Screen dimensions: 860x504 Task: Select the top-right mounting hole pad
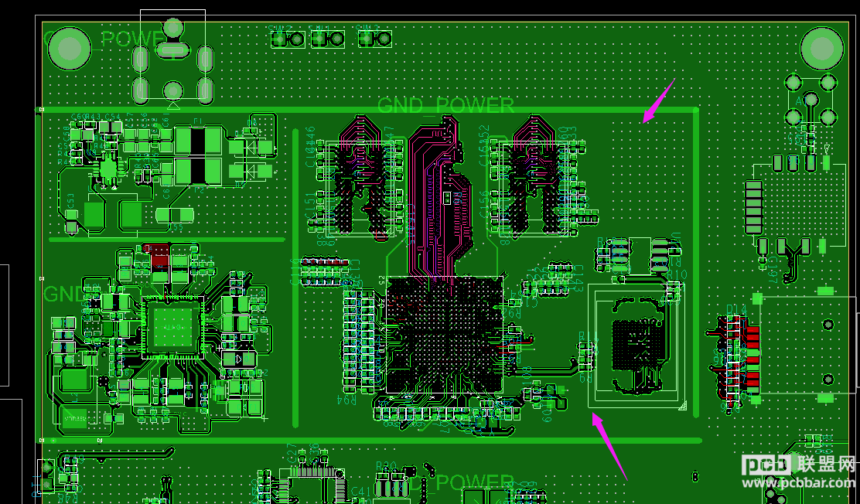pos(821,48)
